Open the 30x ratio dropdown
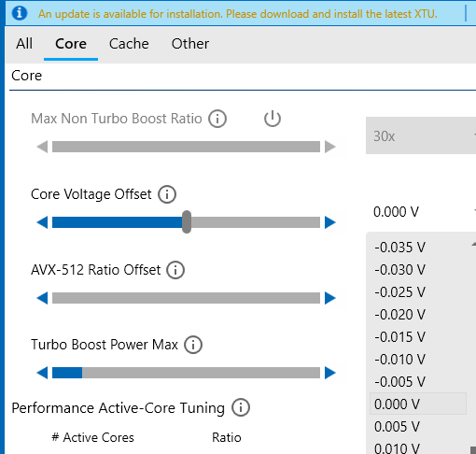The height and width of the screenshot is (454, 476). 421,135
